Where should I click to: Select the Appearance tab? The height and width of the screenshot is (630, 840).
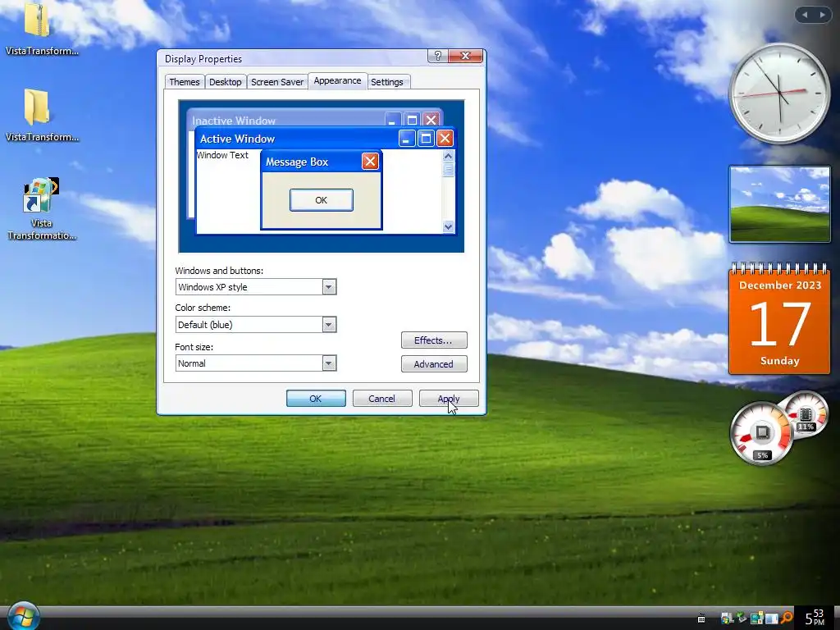click(x=337, y=81)
